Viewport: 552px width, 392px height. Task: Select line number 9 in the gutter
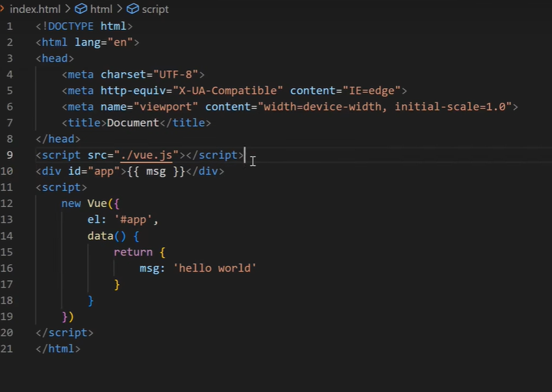[x=10, y=155]
